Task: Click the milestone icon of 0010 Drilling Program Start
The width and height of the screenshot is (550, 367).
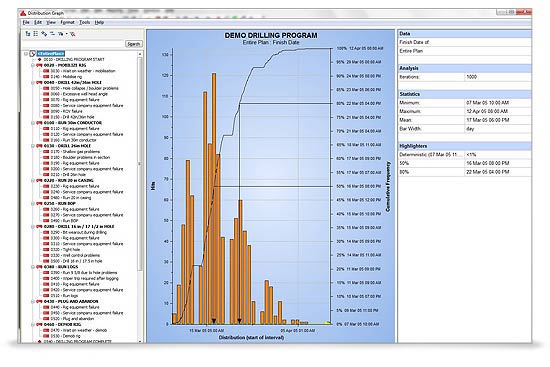Action: [39, 60]
